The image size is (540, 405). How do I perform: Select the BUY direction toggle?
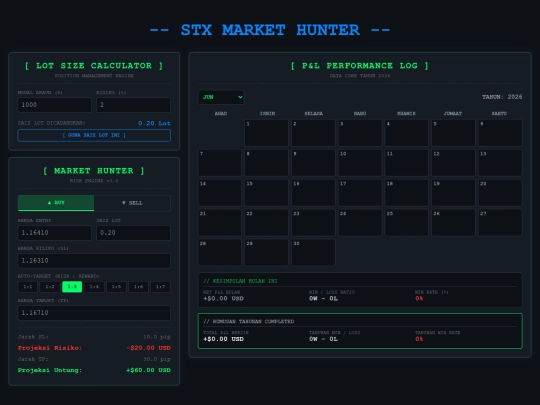click(56, 203)
